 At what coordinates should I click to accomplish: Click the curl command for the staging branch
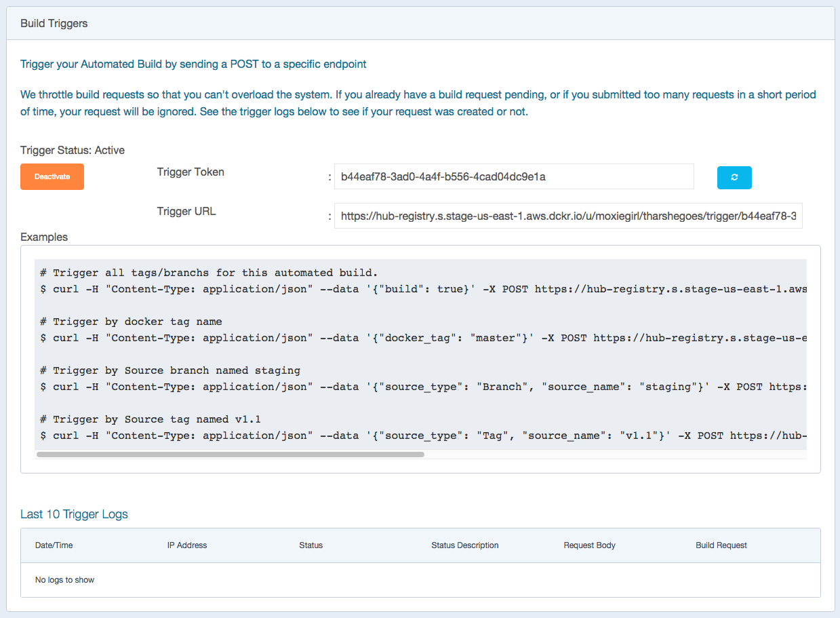(420, 387)
